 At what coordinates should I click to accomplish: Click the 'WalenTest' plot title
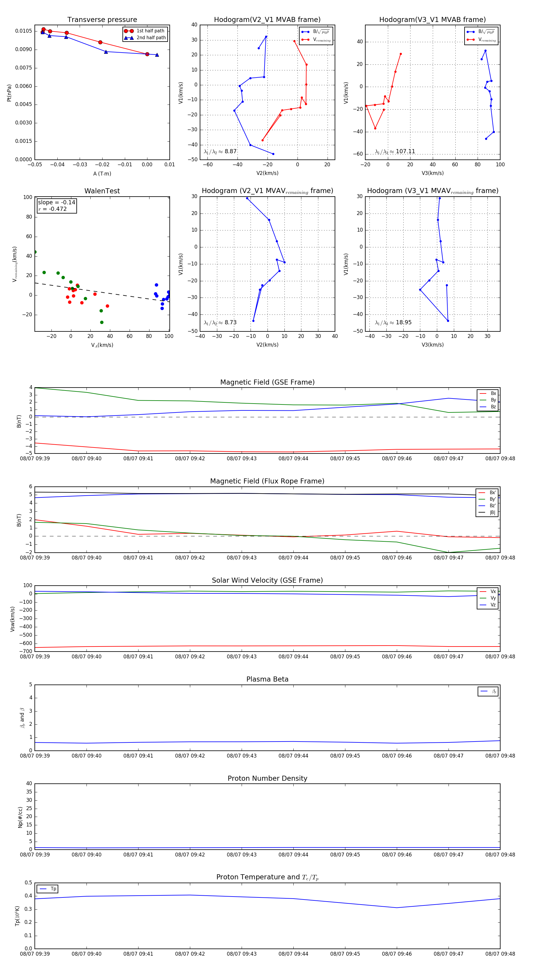pyautogui.click(x=102, y=191)
